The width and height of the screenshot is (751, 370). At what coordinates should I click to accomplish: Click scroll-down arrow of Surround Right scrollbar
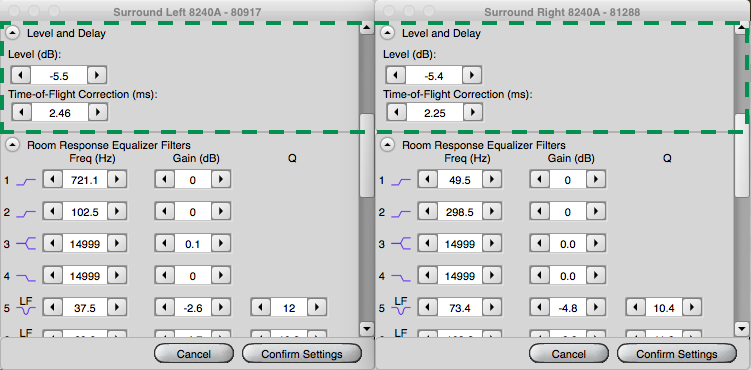[x=741, y=328]
